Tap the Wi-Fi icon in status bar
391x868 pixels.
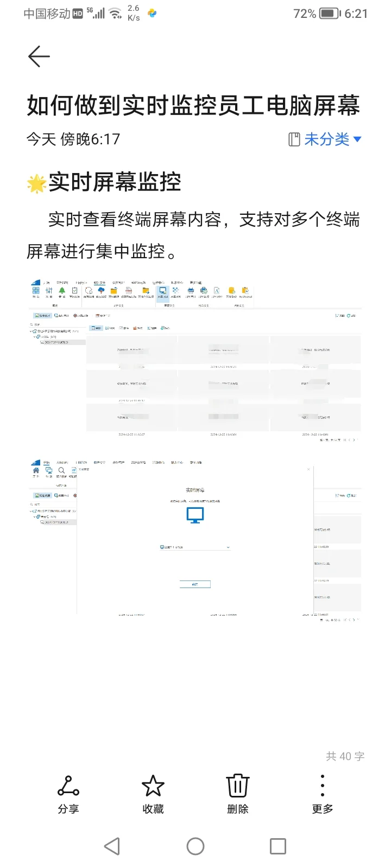tap(116, 14)
